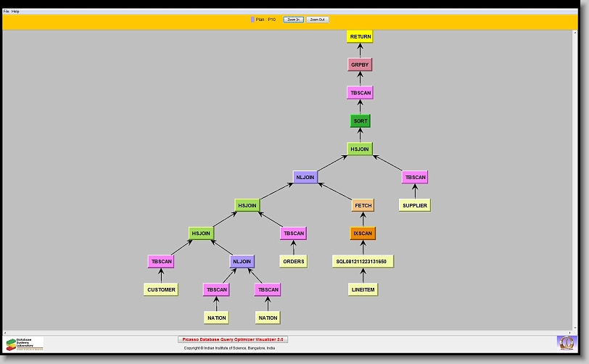
Task: Select the orange IXSCAN node
Action: tap(363, 233)
